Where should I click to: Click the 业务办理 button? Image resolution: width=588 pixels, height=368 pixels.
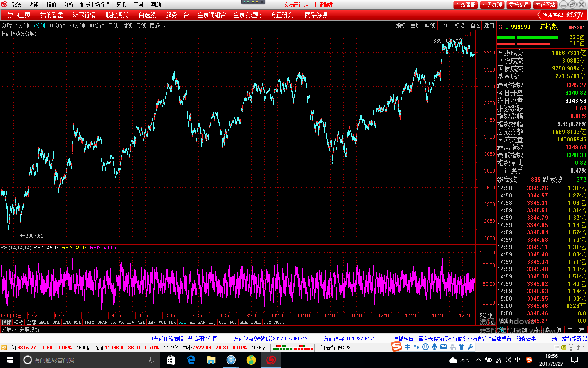click(492, 4)
